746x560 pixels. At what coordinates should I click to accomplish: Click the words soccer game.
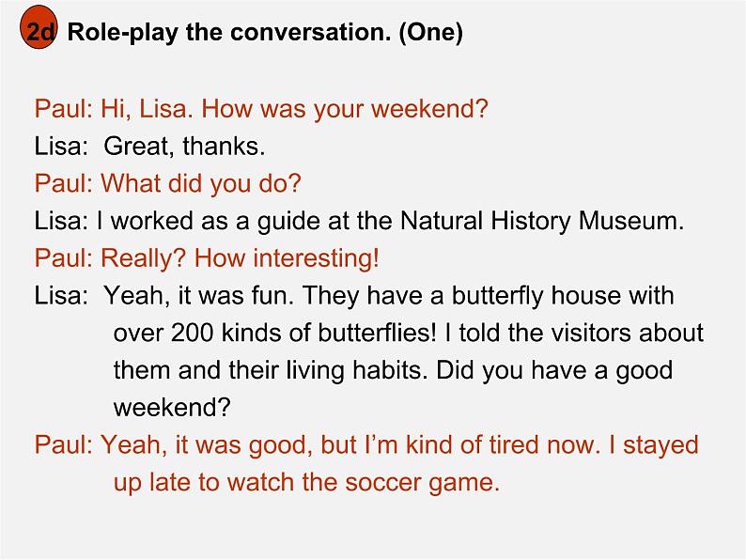point(423,483)
